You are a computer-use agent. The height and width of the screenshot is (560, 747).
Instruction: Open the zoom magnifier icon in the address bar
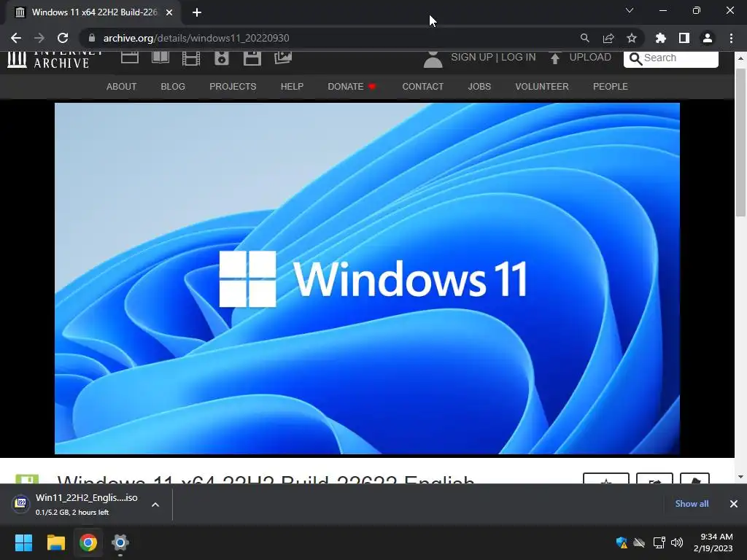[x=584, y=38]
